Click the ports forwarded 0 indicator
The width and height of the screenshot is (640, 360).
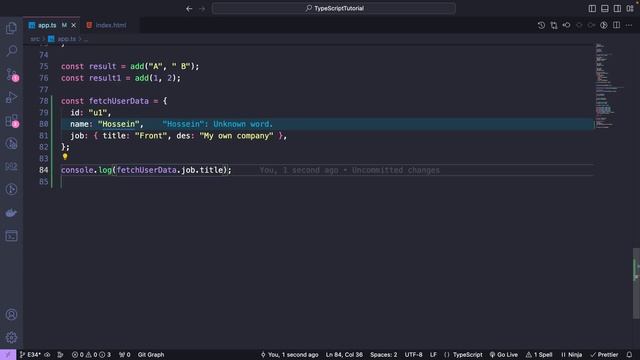(x=124, y=355)
